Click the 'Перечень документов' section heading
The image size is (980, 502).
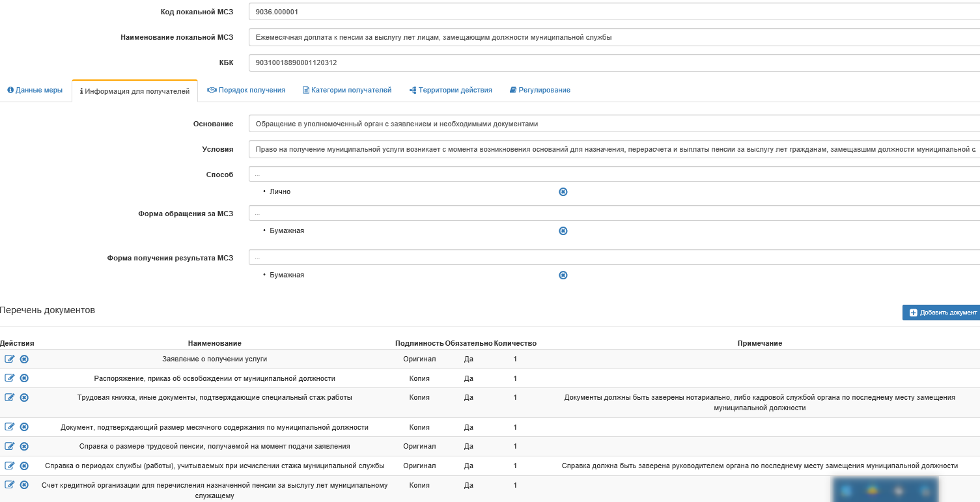48,310
